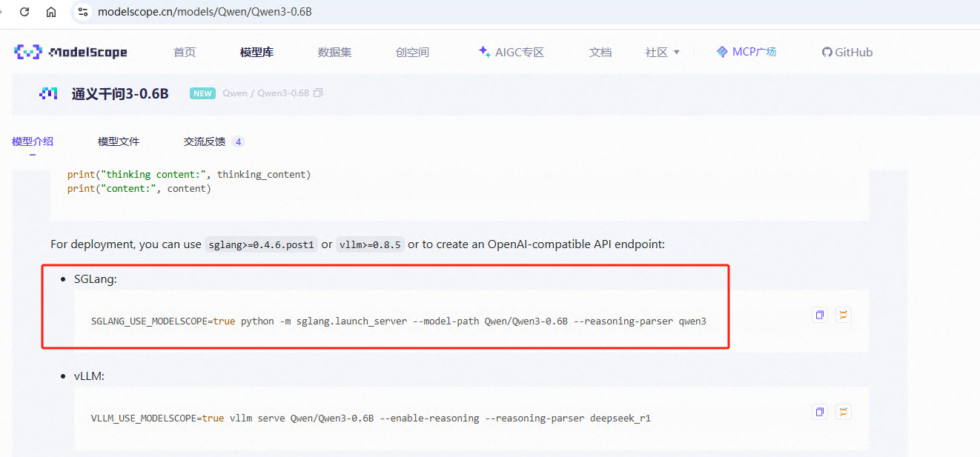Viewport: 980px width, 457px height.
Task: Click the NEW badge
Action: 202,93
